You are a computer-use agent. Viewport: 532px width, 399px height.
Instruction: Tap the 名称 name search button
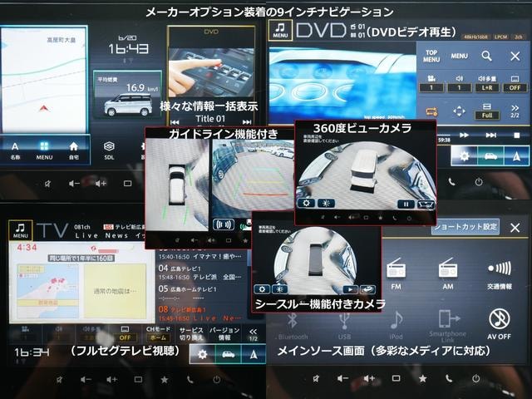tap(15, 150)
